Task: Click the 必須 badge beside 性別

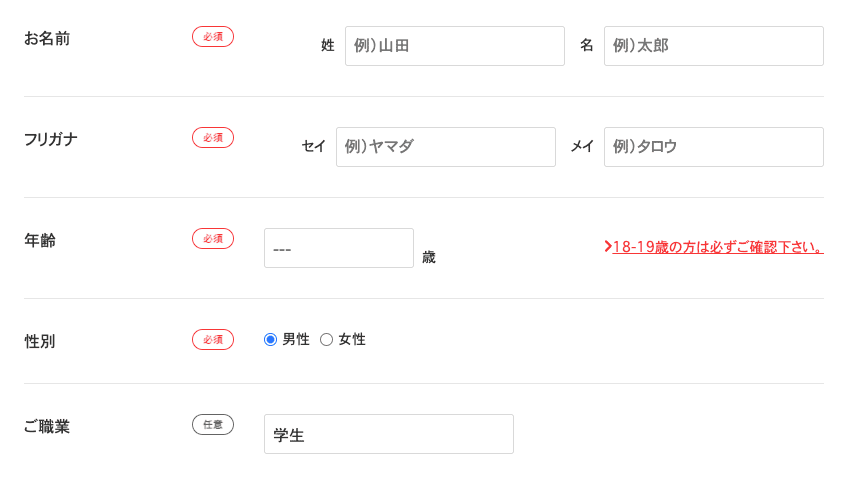Action: [213, 340]
